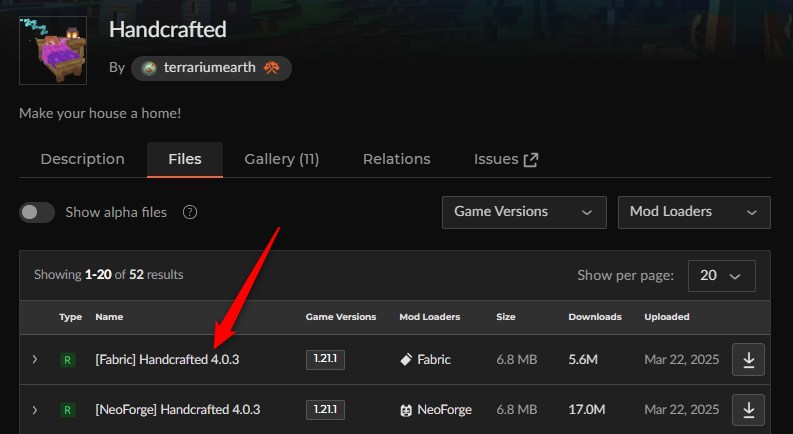Open the Gallery (11) tab
The image size is (793, 434).
282,159
